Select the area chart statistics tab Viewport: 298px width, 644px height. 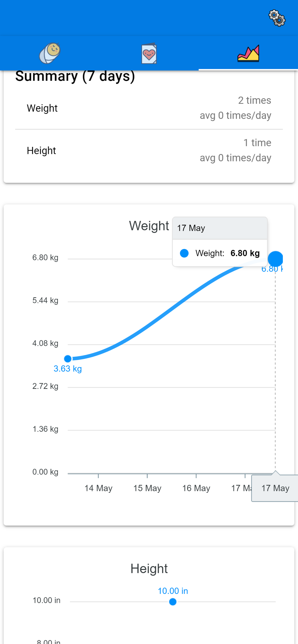[x=248, y=53]
